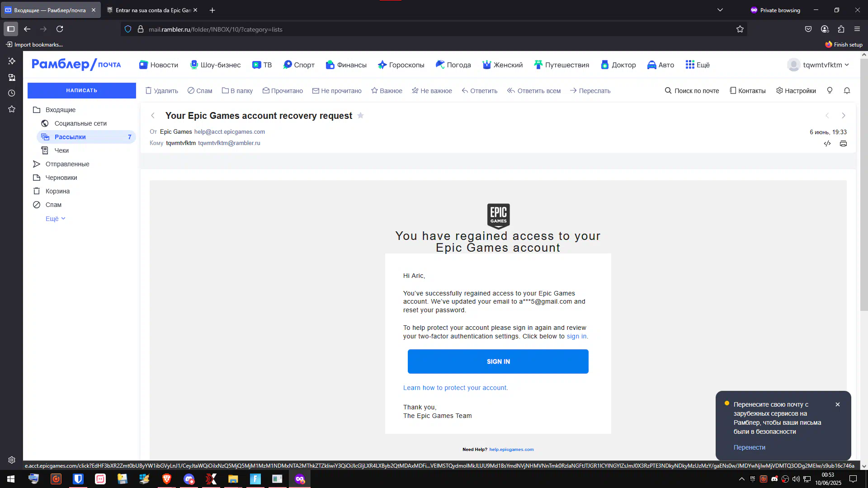868x488 pixels.
Task: Open the Спам folder in the sidebar
Action: (53, 205)
